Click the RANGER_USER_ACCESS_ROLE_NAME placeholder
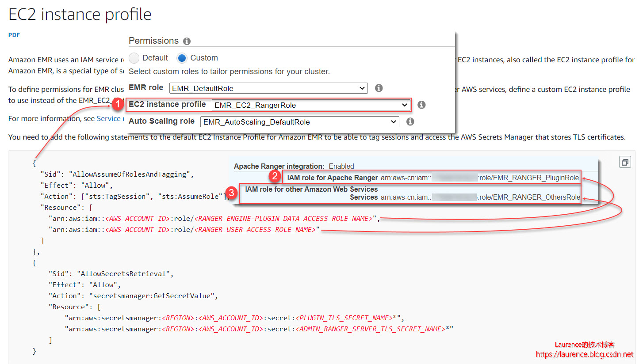 pos(255,229)
